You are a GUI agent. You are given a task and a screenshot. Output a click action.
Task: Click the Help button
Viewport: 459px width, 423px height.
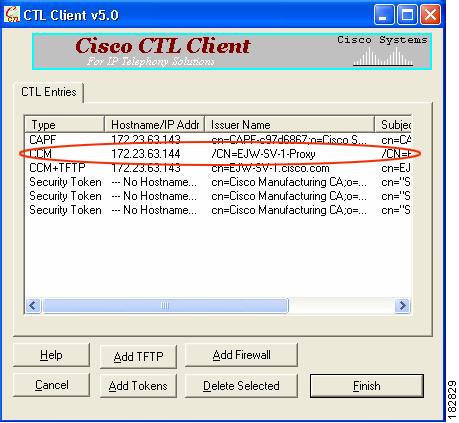click(51, 355)
